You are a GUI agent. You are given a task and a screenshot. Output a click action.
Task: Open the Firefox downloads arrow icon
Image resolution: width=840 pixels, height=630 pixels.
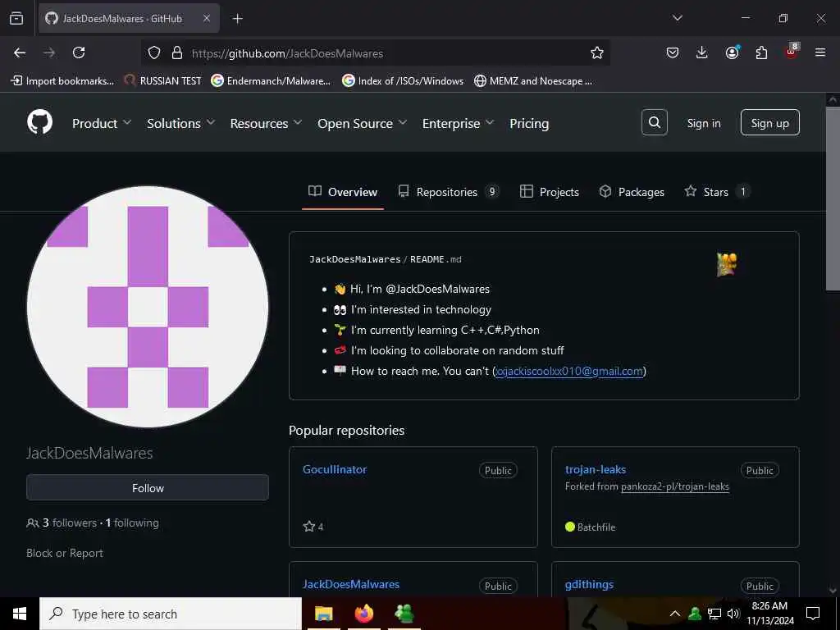pyautogui.click(x=702, y=52)
